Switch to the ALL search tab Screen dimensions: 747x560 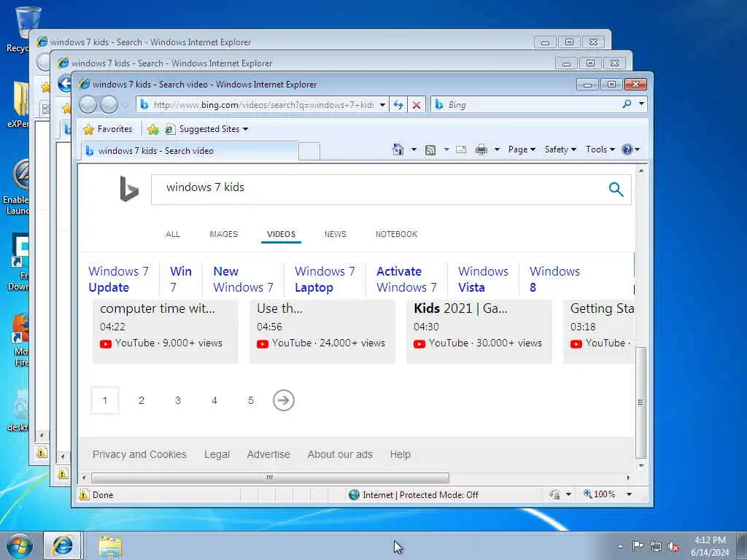pos(173,234)
